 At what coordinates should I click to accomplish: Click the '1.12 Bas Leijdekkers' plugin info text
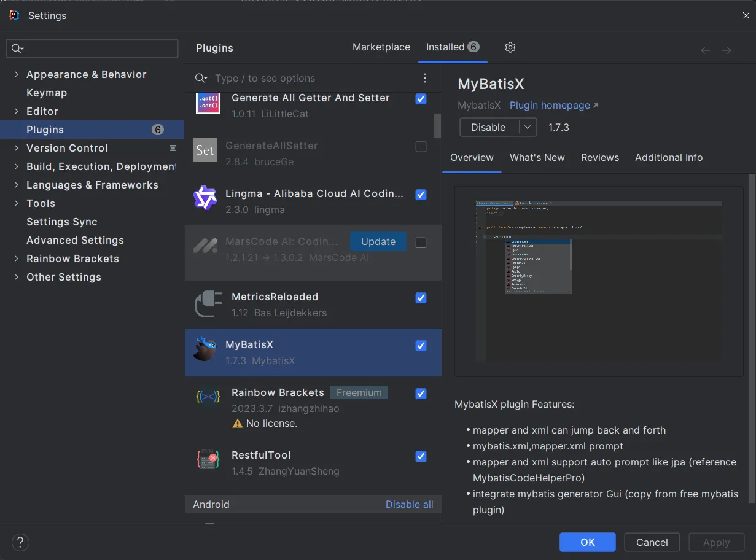[x=279, y=313]
